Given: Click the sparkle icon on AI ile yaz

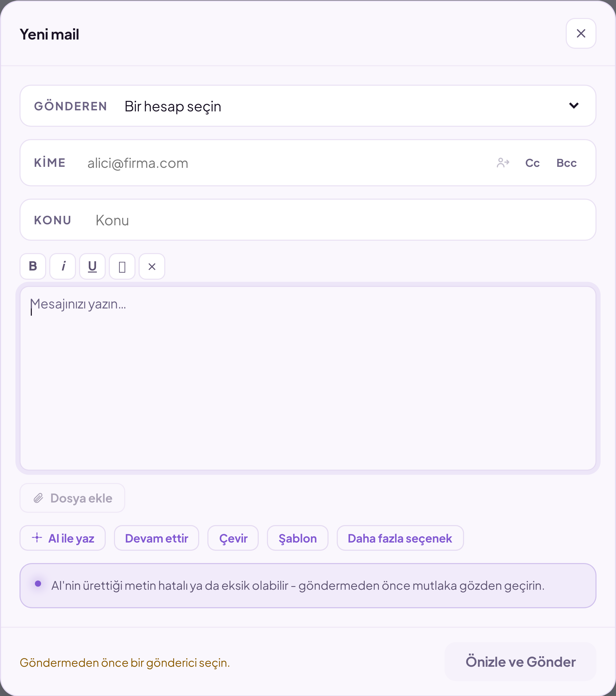Looking at the screenshot, I should coord(37,538).
